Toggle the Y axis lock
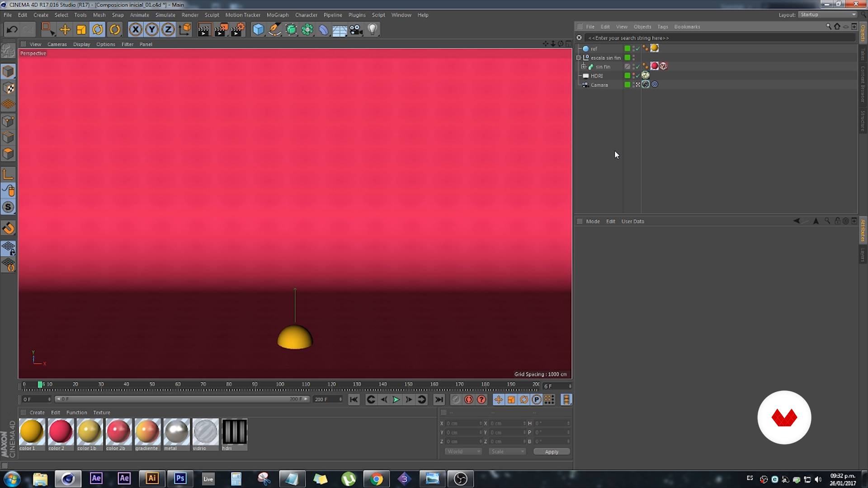 pyautogui.click(x=151, y=29)
